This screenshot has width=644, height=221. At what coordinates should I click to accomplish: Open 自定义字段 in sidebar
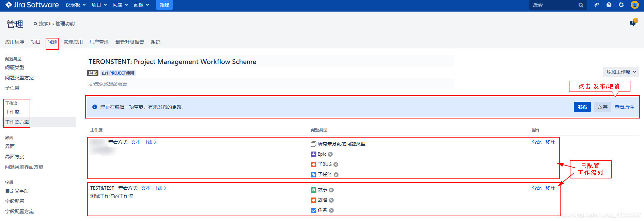[17, 191]
